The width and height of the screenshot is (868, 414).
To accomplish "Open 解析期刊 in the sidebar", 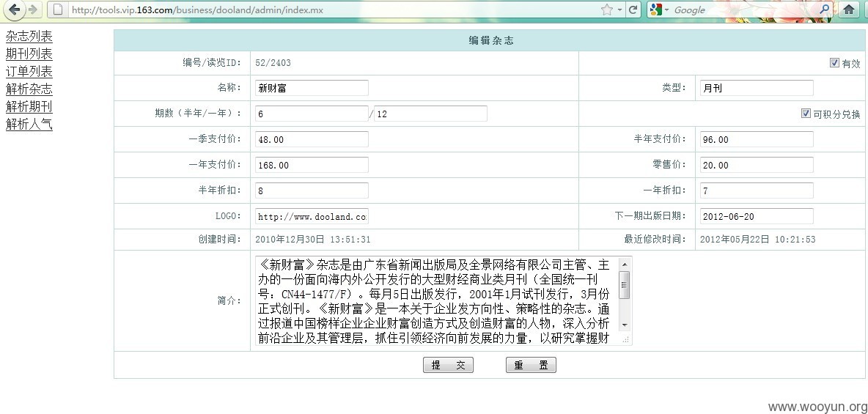I will [x=29, y=107].
